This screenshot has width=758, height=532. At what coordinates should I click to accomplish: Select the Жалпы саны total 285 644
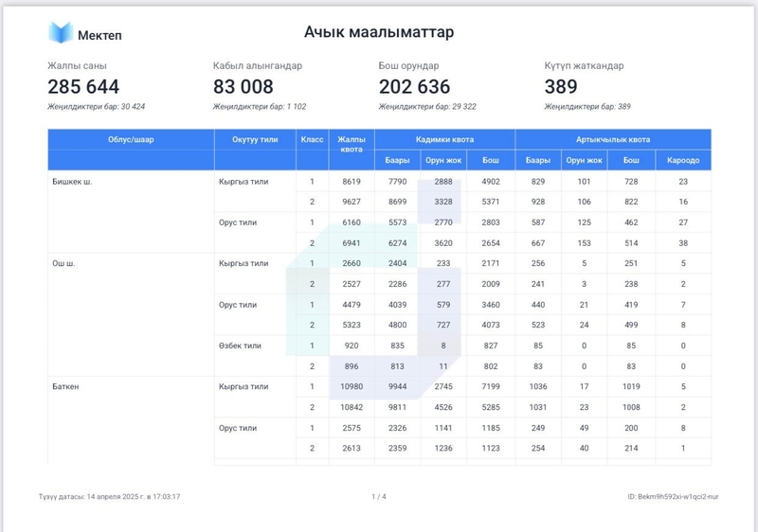83,87
